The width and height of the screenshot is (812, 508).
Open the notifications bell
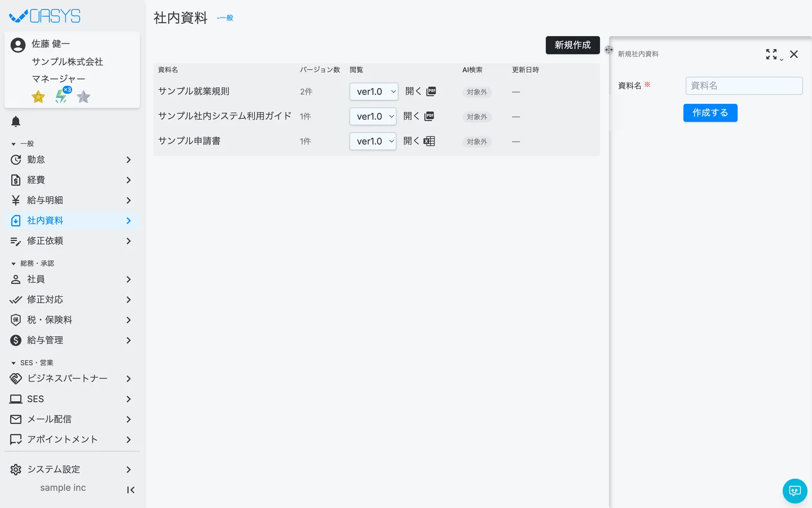point(16,121)
